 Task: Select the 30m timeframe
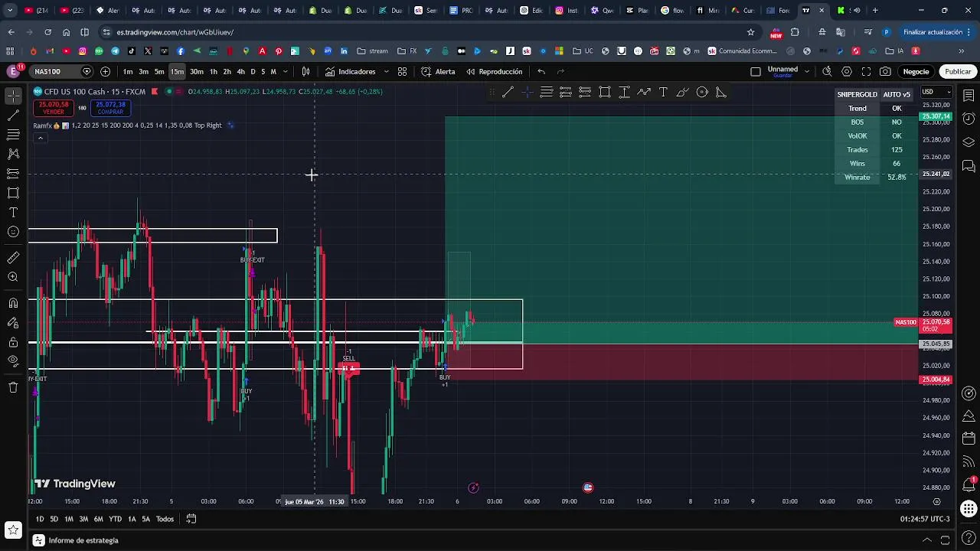pyautogui.click(x=197, y=71)
